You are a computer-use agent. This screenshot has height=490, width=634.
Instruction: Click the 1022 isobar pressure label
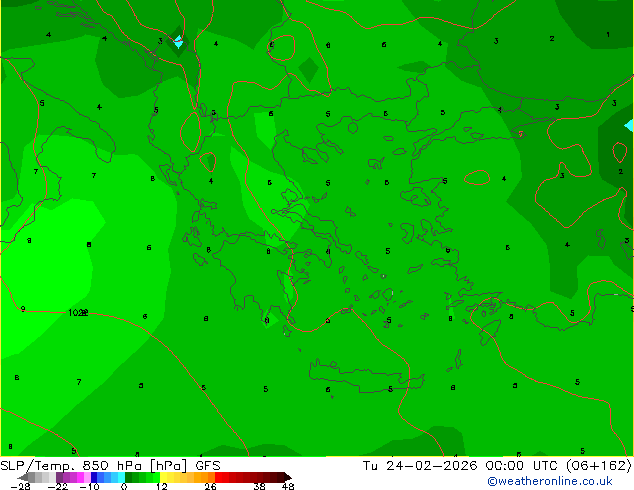pyautogui.click(x=78, y=313)
